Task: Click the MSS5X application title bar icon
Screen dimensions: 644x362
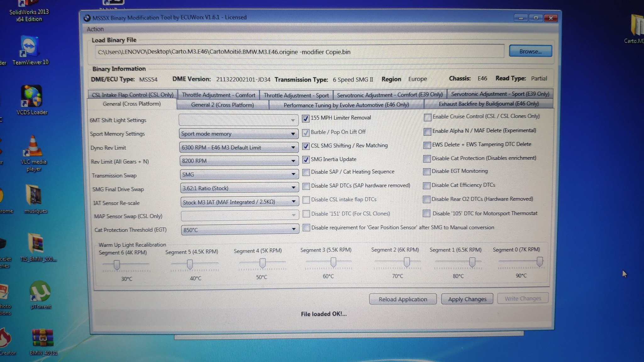Action: 87,18
